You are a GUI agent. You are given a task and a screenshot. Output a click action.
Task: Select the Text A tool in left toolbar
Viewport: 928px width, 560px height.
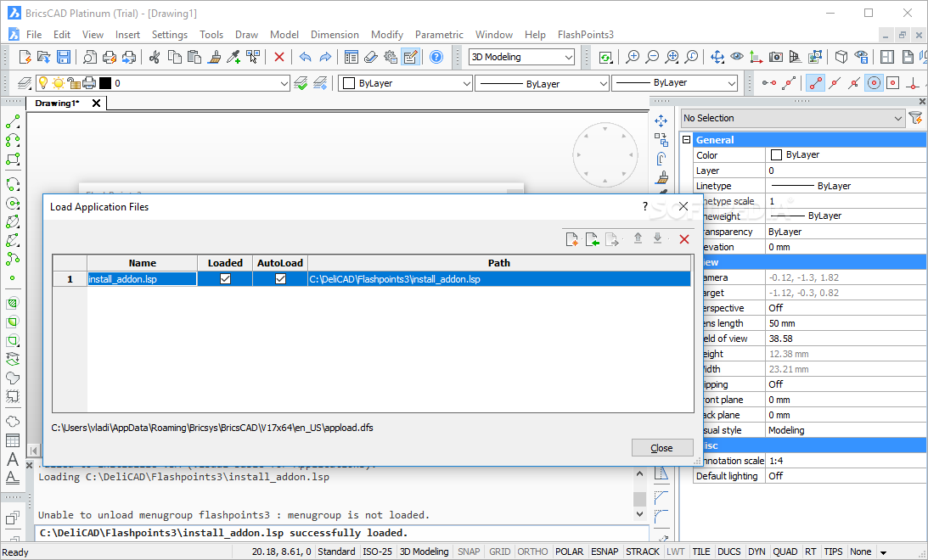[13, 459]
